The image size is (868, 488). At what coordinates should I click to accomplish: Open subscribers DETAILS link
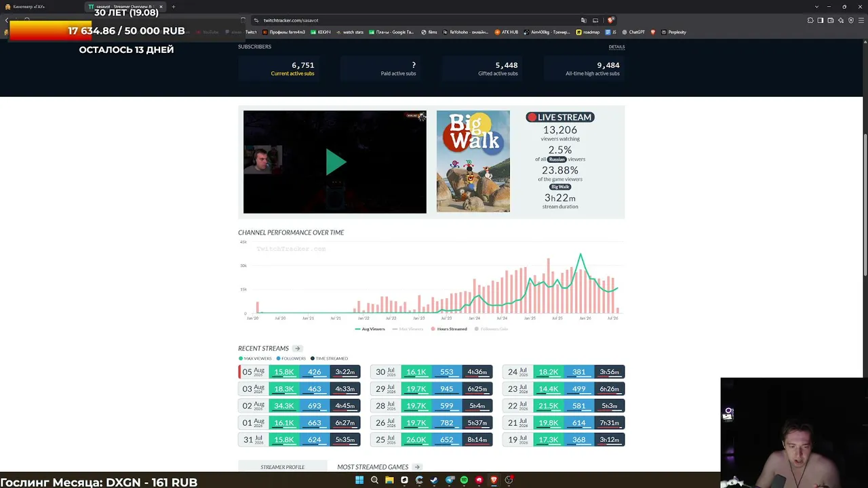click(x=616, y=47)
